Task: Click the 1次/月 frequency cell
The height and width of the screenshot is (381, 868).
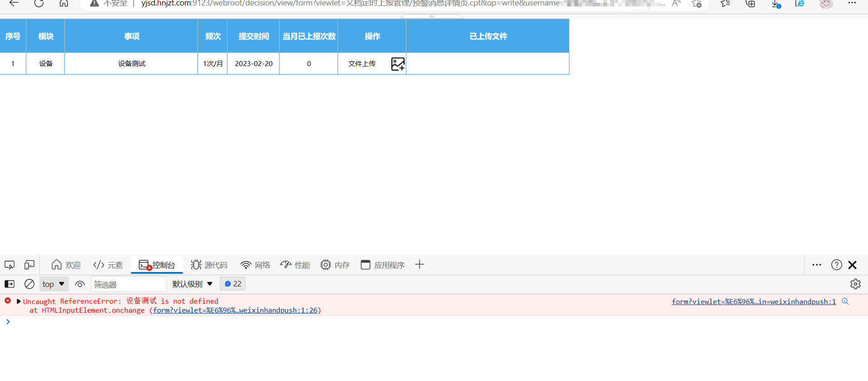Action: pos(213,64)
